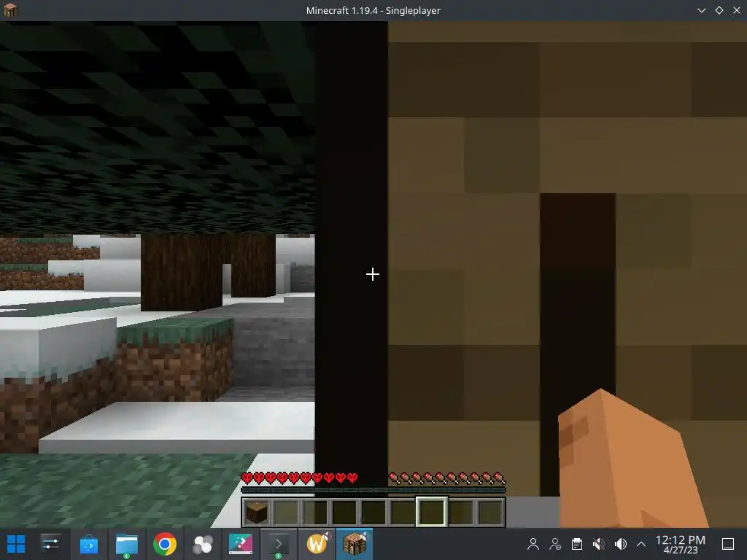
Task: Unmute the muted audio tray icon
Action: point(599,544)
